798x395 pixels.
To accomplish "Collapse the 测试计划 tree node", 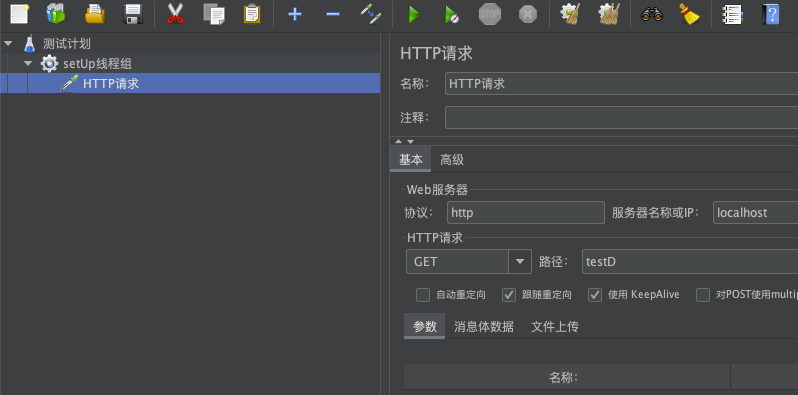I will pyautogui.click(x=8, y=44).
